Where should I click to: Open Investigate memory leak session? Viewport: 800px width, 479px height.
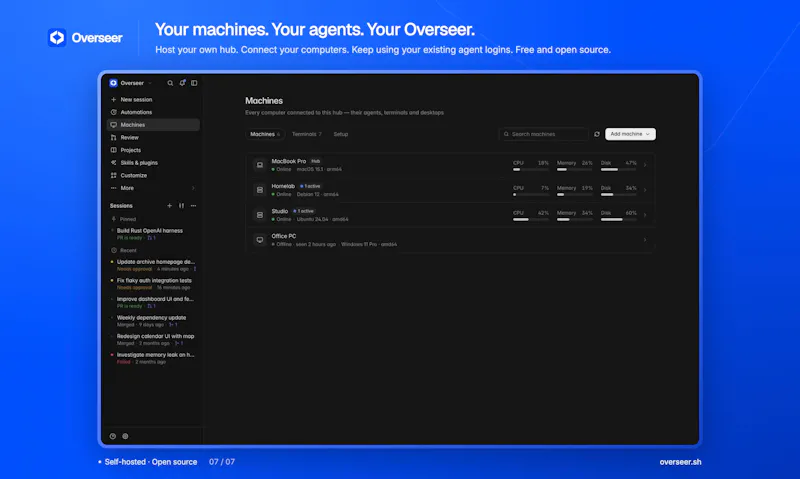click(153, 358)
